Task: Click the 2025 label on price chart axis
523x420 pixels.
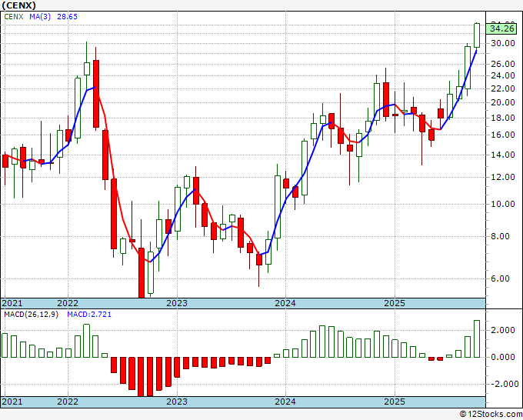Action: tap(395, 303)
